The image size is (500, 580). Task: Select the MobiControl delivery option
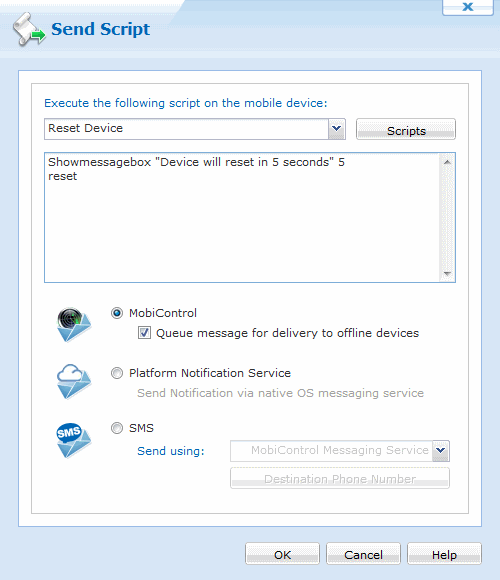click(117, 313)
